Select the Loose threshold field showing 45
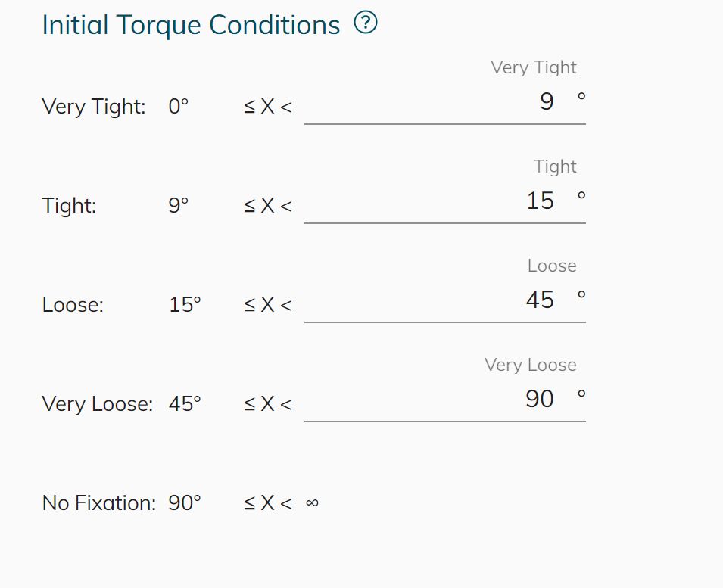723x588 pixels. click(444, 300)
